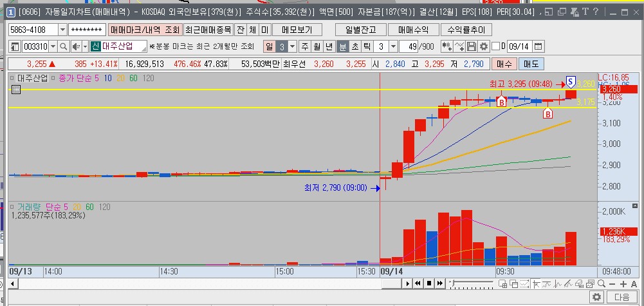Click the speaker sound icon beside stock code
This screenshot has width=644, height=306.
point(76,46)
